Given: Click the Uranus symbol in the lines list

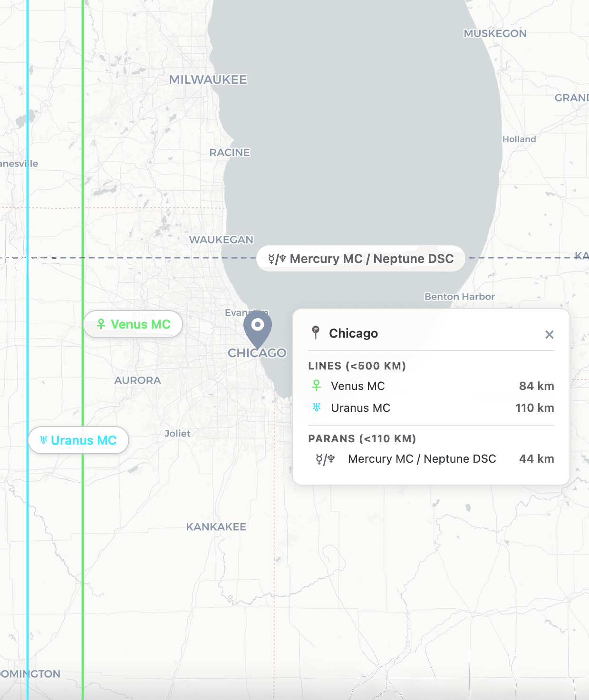Looking at the screenshot, I should (317, 408).
